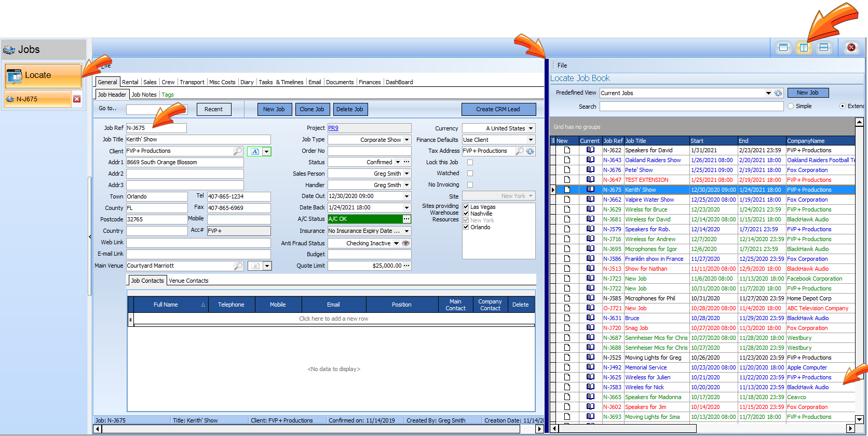Expand the Sales Person dropdown
Image resolution: width=868 pixels, height=436 pixels.
pyautogui.click(x=406, y=174)
